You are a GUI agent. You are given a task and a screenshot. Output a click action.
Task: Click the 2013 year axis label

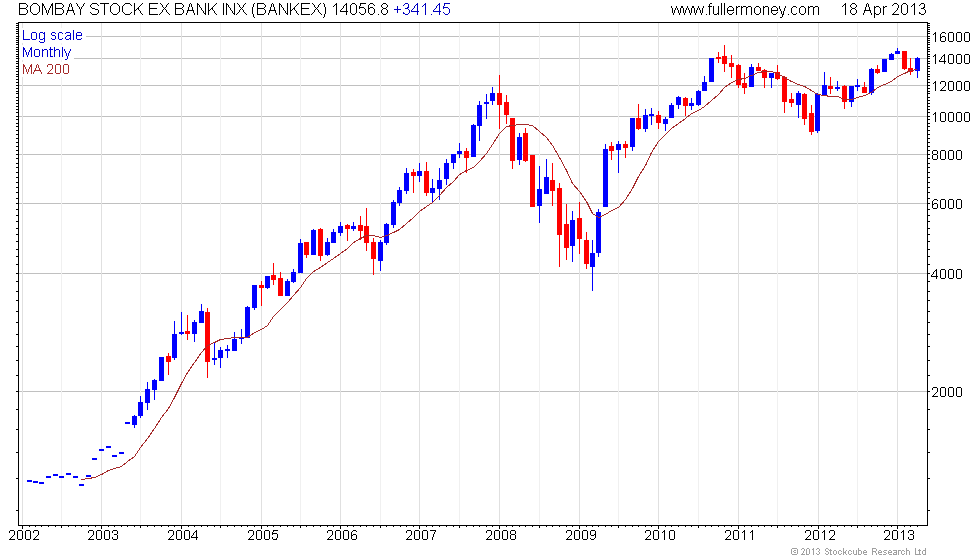pyautogui.click(x=899, y=535)
